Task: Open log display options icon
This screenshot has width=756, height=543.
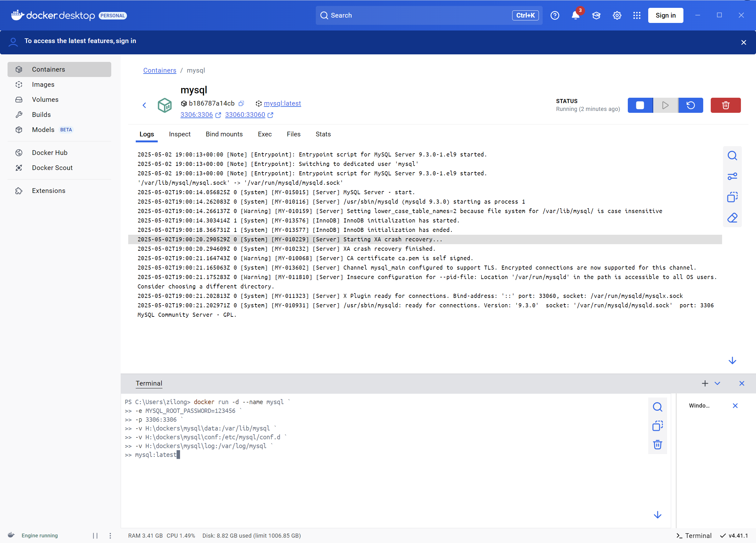Action: [x=732, y=176]
